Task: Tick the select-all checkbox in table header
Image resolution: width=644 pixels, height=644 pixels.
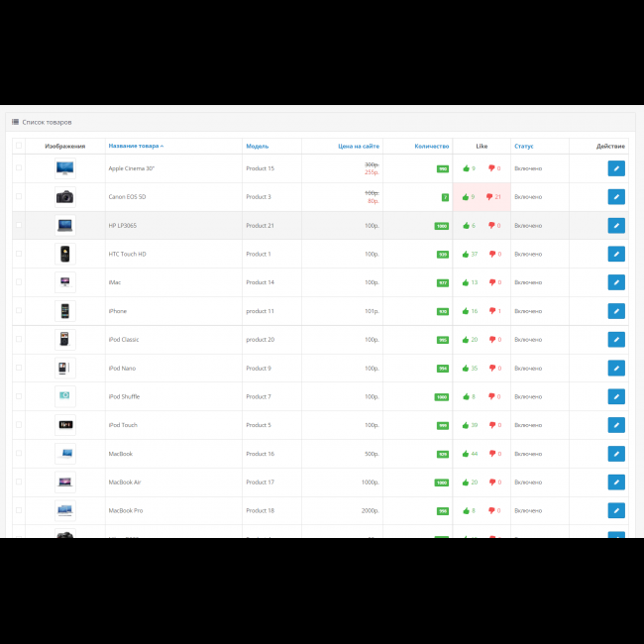Action: 18,146
